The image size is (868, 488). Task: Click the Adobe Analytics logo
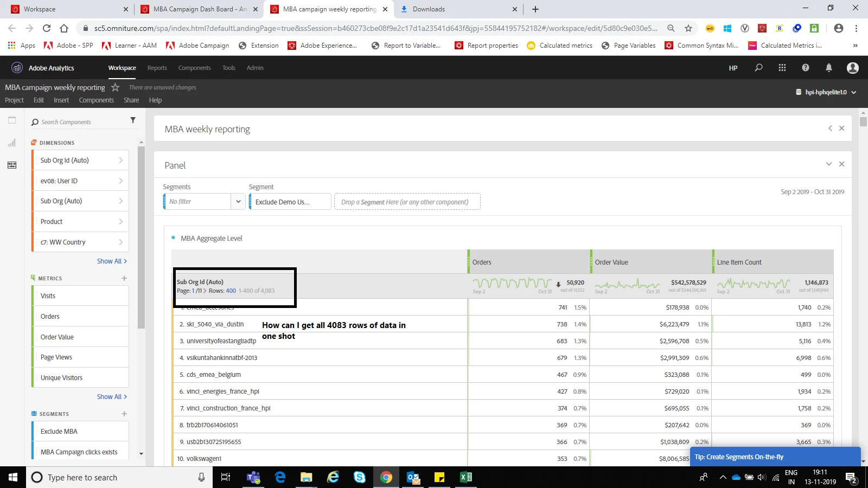click(17, 68)
